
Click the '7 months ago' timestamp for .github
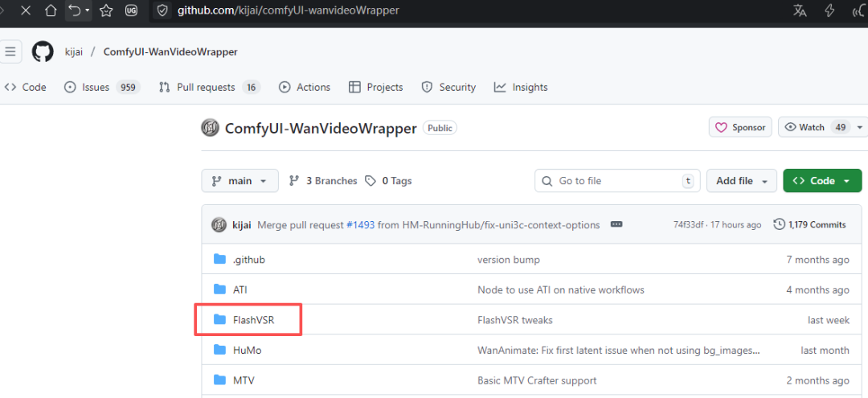pyautogui.click(x=817, y=260)
